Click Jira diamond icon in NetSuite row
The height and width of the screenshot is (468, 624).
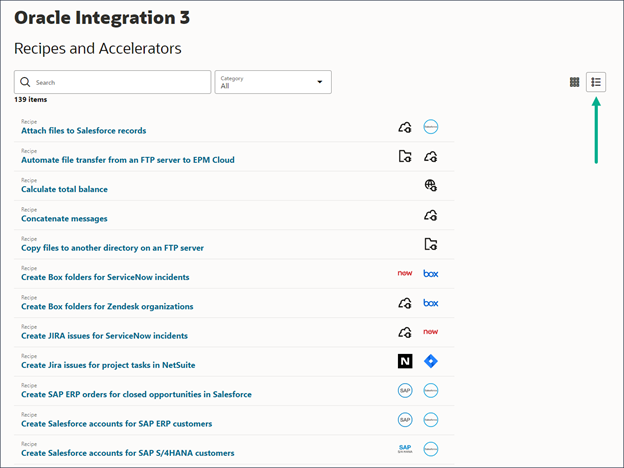coord(431,361)
